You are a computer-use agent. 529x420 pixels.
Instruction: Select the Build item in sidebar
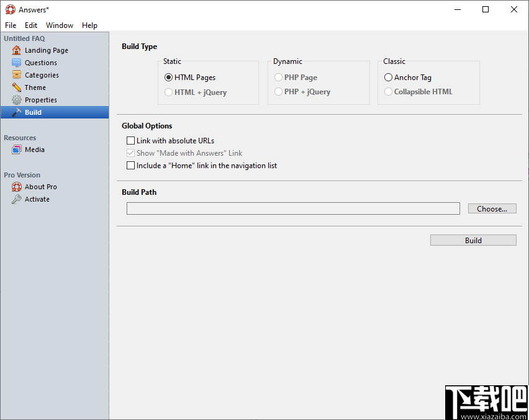tap(55, 112)
